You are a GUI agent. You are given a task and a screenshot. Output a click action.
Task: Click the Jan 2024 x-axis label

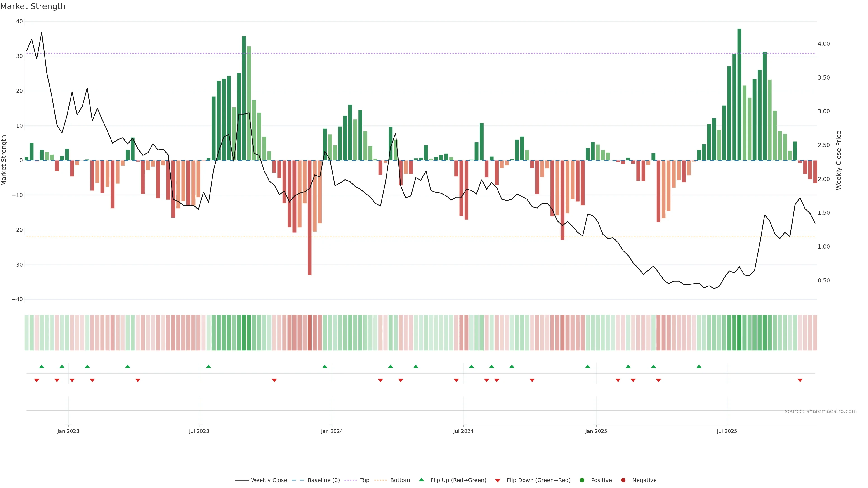pos(332,431)
